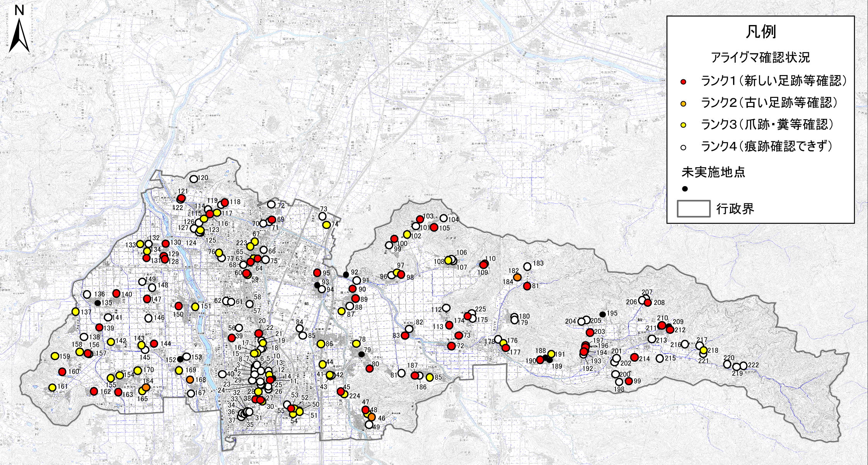Click red marker at point 214
The width and height of the screenshot is (868, 465).
point(634,357)
